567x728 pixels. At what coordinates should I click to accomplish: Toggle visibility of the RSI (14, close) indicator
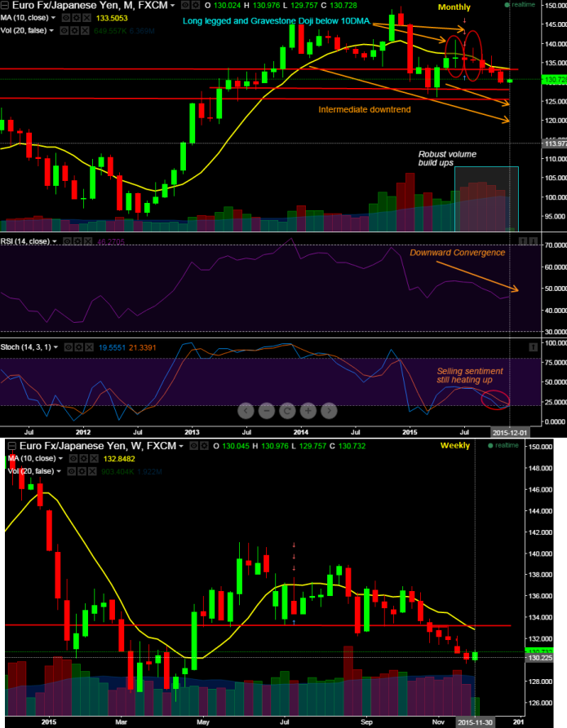click(x=67, y=241)
